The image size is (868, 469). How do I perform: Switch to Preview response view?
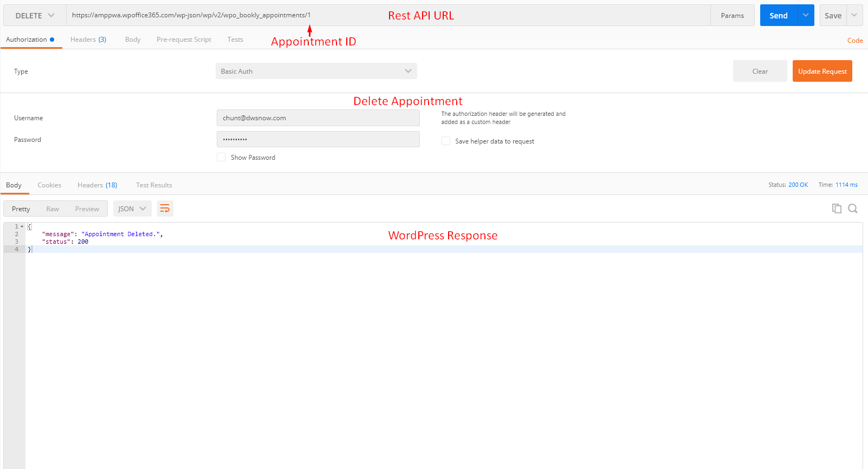point(87,209)
